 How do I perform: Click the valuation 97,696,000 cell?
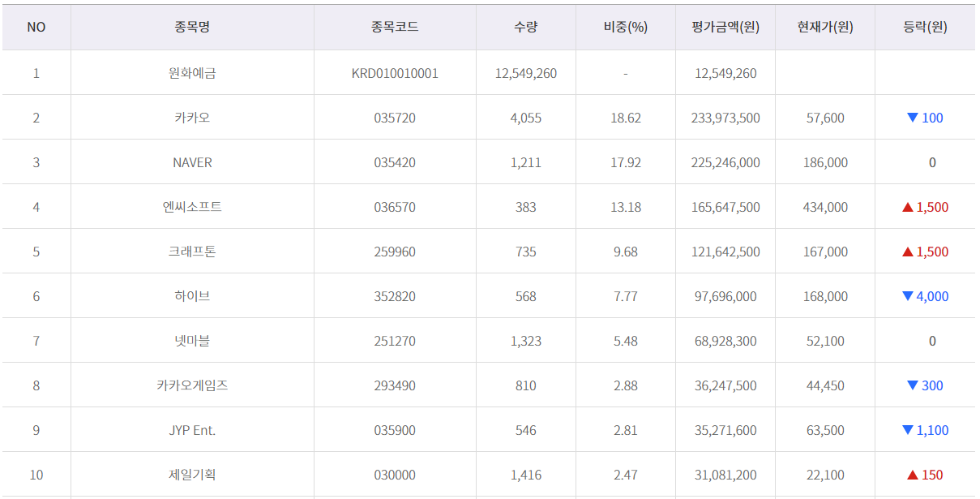tap(725, 296)
